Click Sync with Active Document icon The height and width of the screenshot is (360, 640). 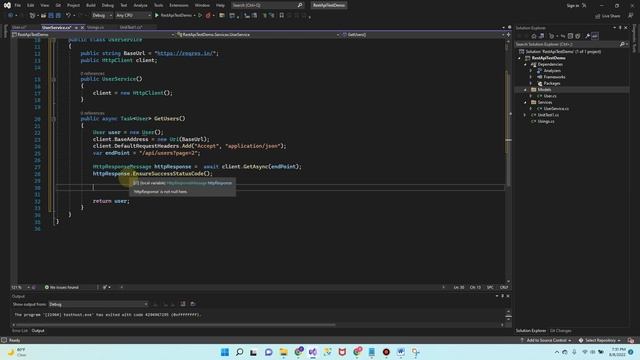563,36
